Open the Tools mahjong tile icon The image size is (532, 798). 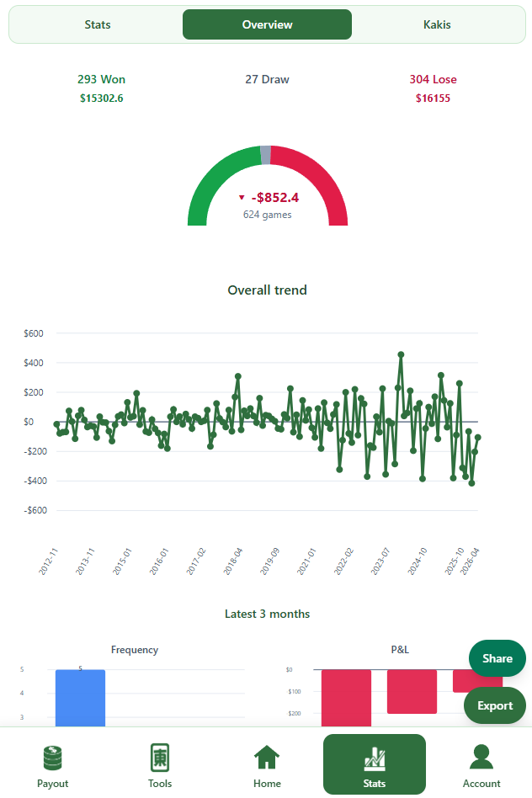click(160, 758)
